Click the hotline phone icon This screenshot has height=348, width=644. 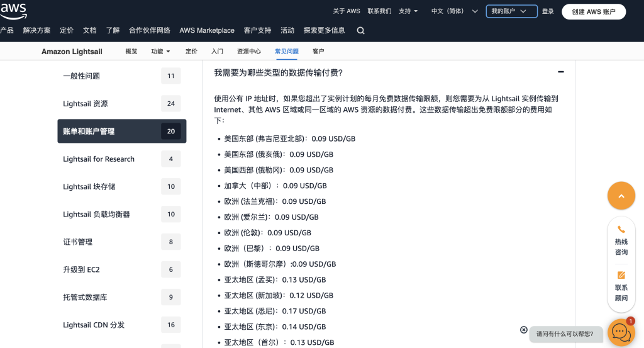click(x=621, y=229)
